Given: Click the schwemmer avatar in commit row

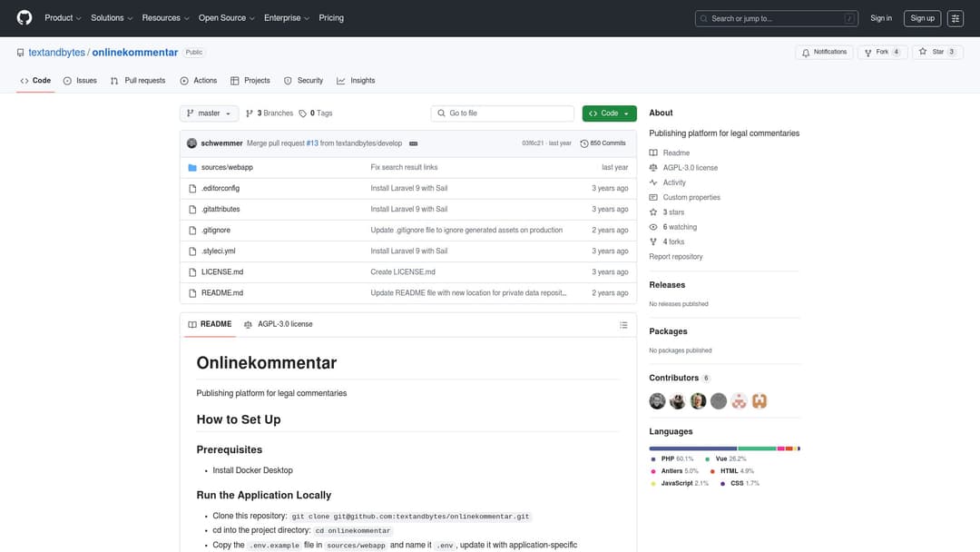Looking at the screenshot, I should point(191,143).
